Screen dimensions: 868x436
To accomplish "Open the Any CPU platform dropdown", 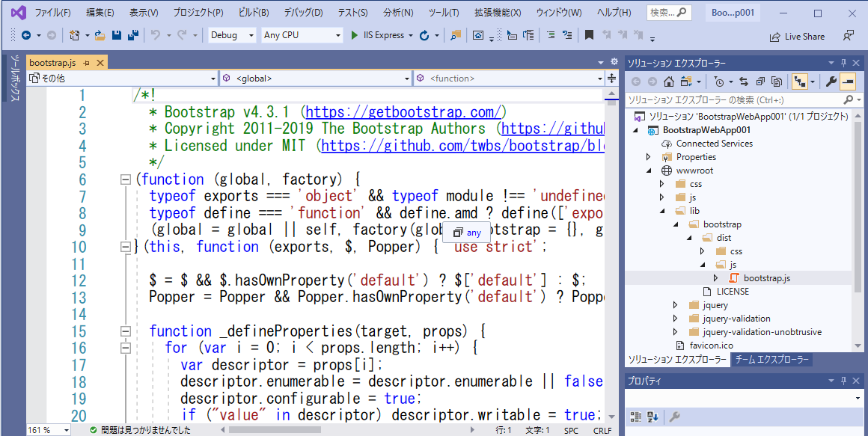I will (338, 35).
